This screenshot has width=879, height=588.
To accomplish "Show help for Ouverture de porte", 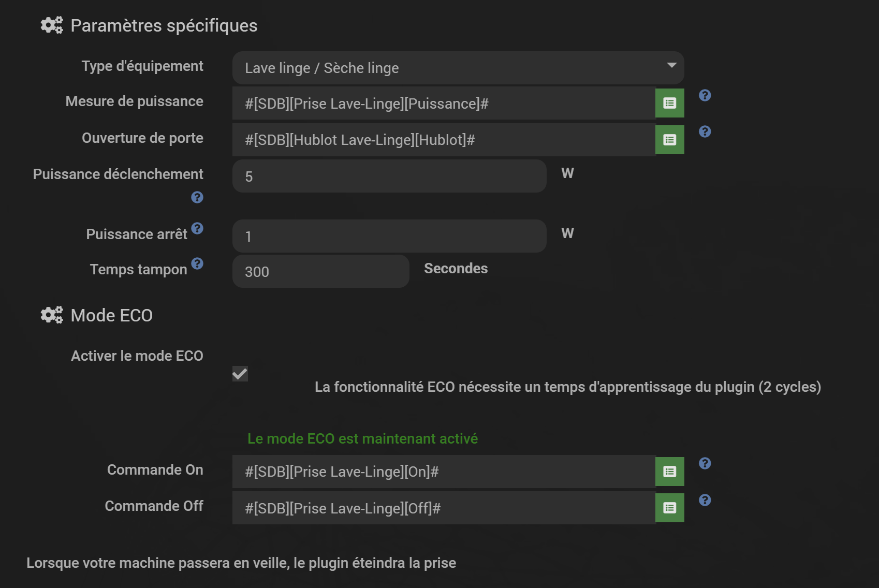I will pyautogui.click(x=705, y=131).
